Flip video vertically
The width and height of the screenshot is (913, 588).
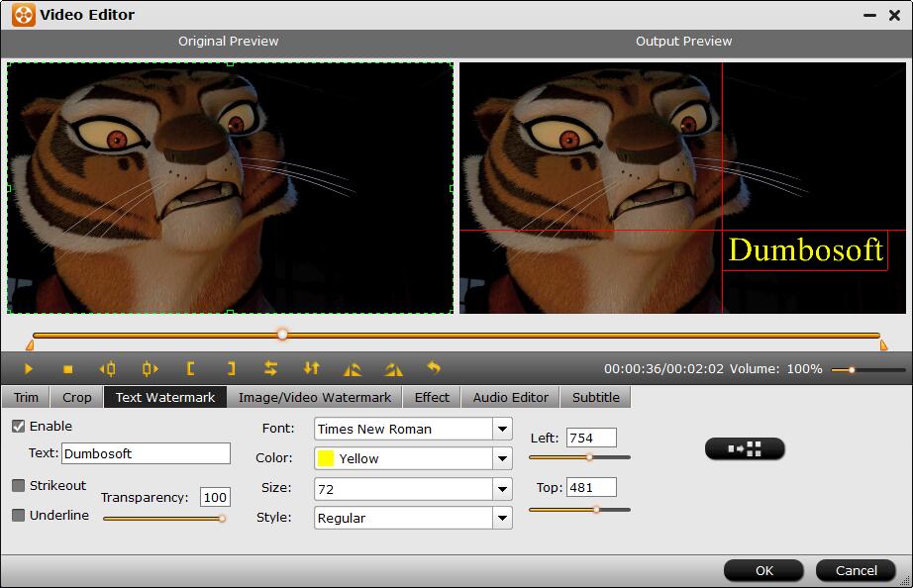click(312, 369)
